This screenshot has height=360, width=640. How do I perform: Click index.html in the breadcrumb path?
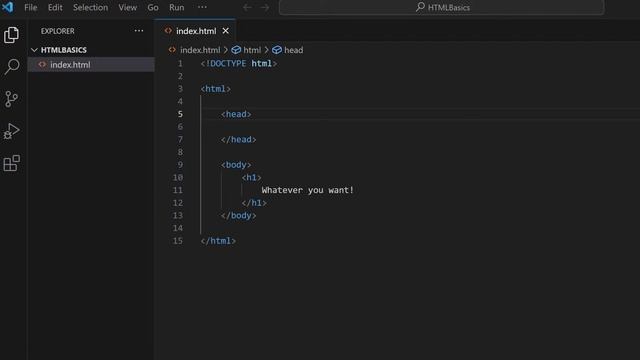200,50
